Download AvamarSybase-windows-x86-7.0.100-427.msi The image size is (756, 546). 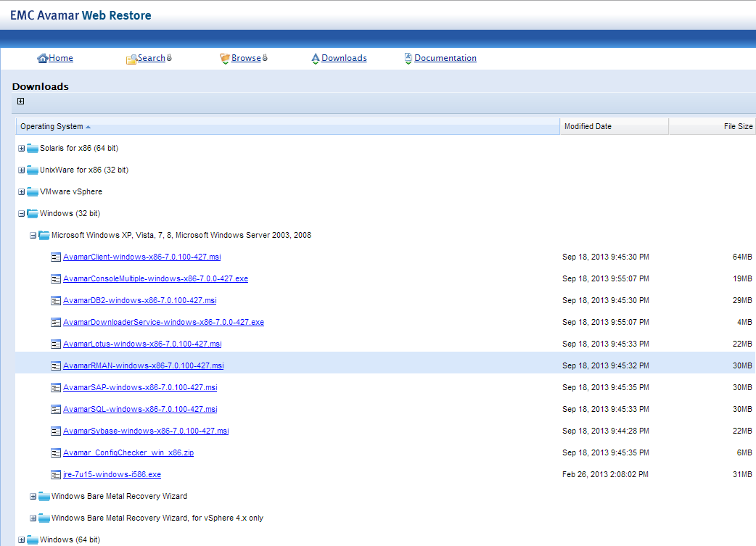(146, 431)
